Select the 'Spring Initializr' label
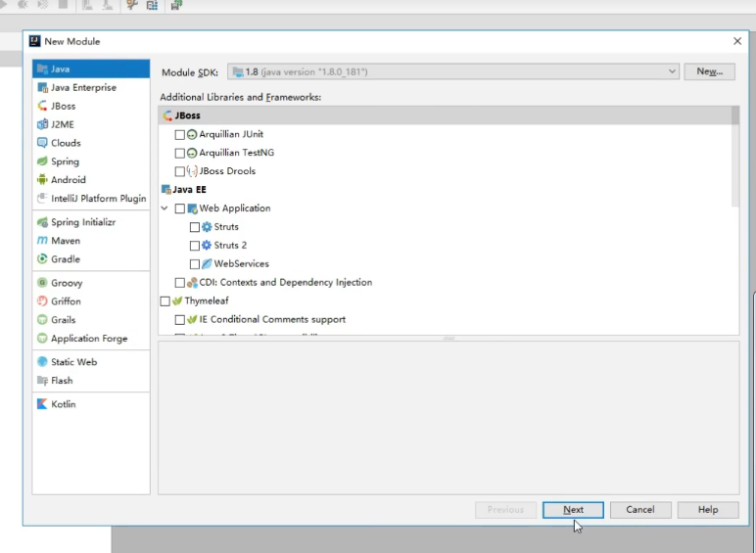 83,222
